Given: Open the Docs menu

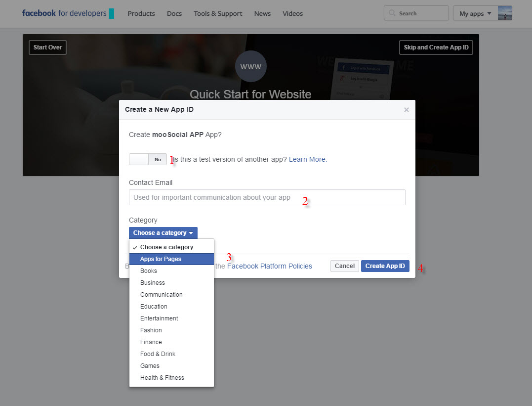Looking at the screenshot, I should 174,13.
